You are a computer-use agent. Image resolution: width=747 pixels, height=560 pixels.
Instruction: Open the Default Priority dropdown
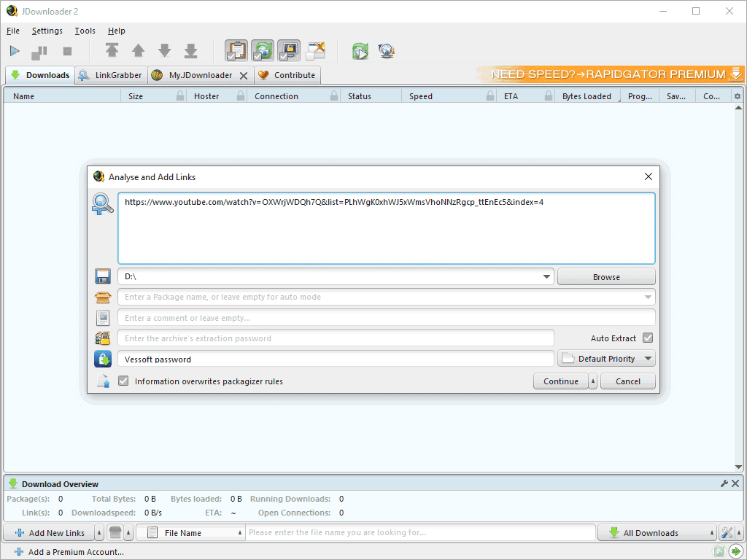point(606,359)
